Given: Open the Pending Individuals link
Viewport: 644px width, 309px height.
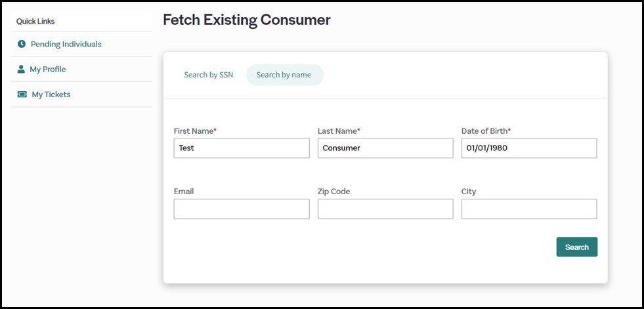Looking at the screenshot, I should [66, 44].
